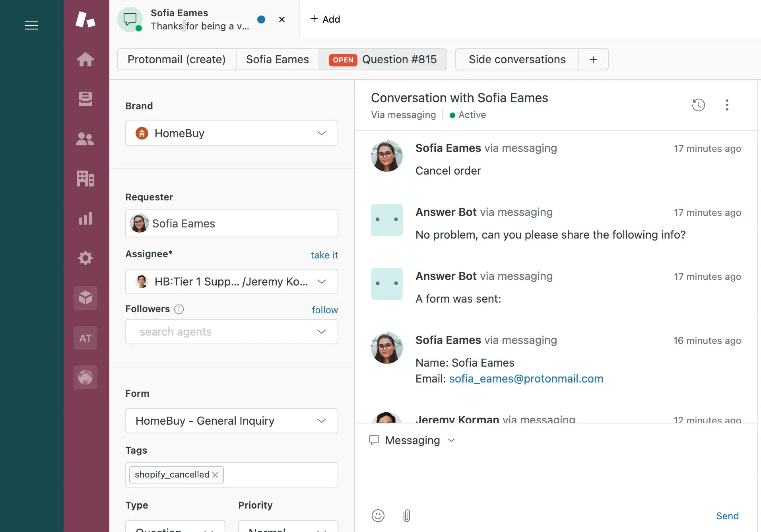Remove the shopify_cancelled tag
The height and width of the screenshot is (532, 761).
click(x=215, y=475)
